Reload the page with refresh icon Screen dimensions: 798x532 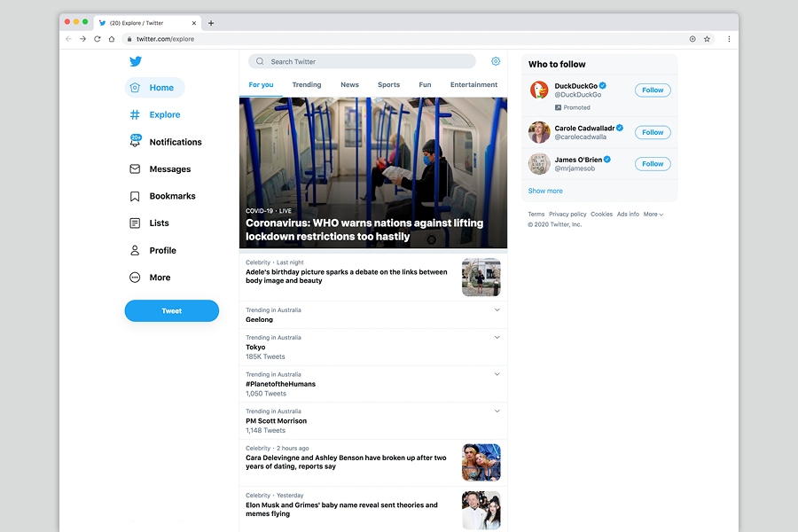click(98, 39)
